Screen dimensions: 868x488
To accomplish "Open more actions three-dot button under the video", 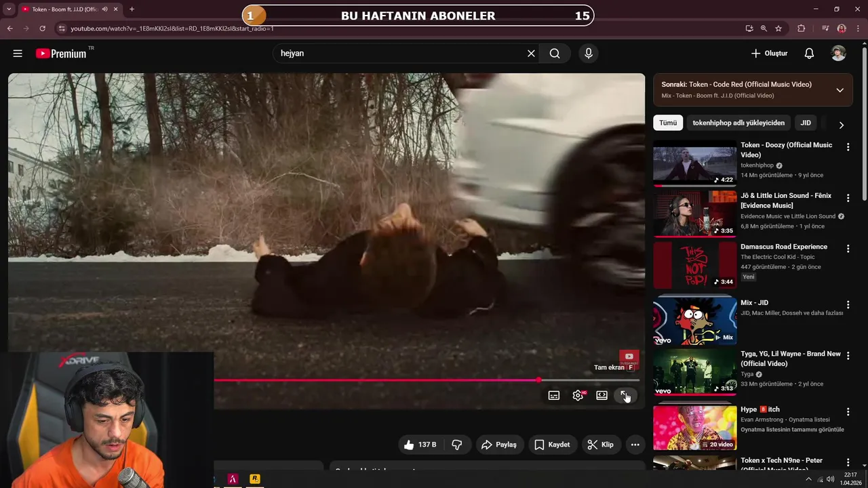I will point(635,445).
